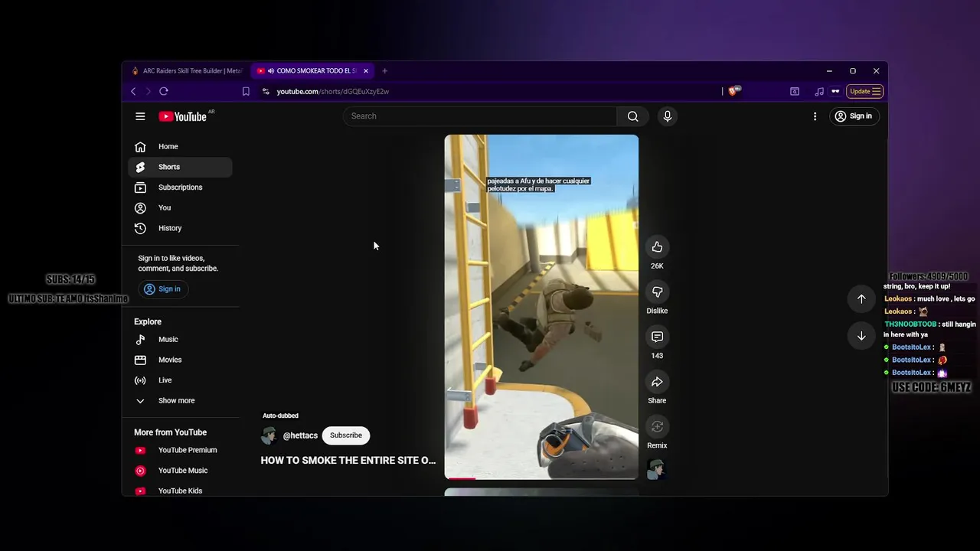
Task: Start voice search with the microphone icon
Action: 668,116
